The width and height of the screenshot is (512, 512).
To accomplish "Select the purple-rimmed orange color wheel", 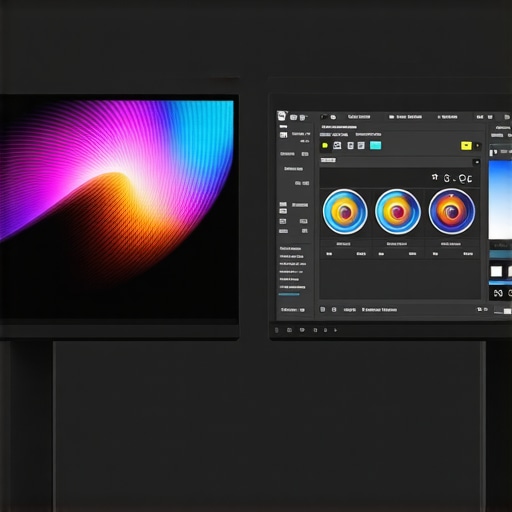I will pyautogui.click(x=452, y=211).
